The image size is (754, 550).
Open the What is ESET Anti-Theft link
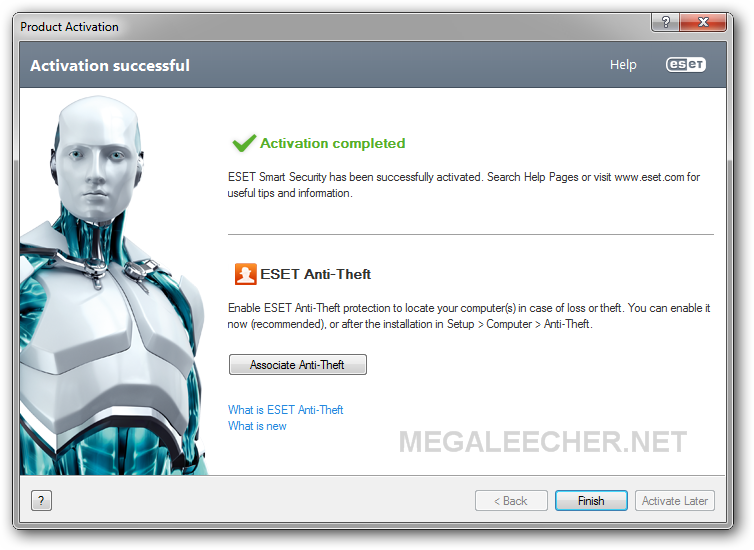[286, 410]
